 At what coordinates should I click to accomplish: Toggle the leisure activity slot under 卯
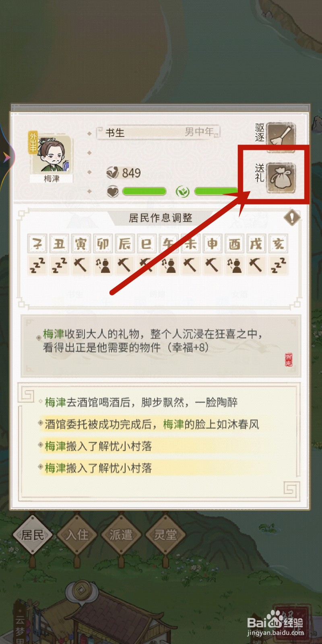[x=103, y=266]
